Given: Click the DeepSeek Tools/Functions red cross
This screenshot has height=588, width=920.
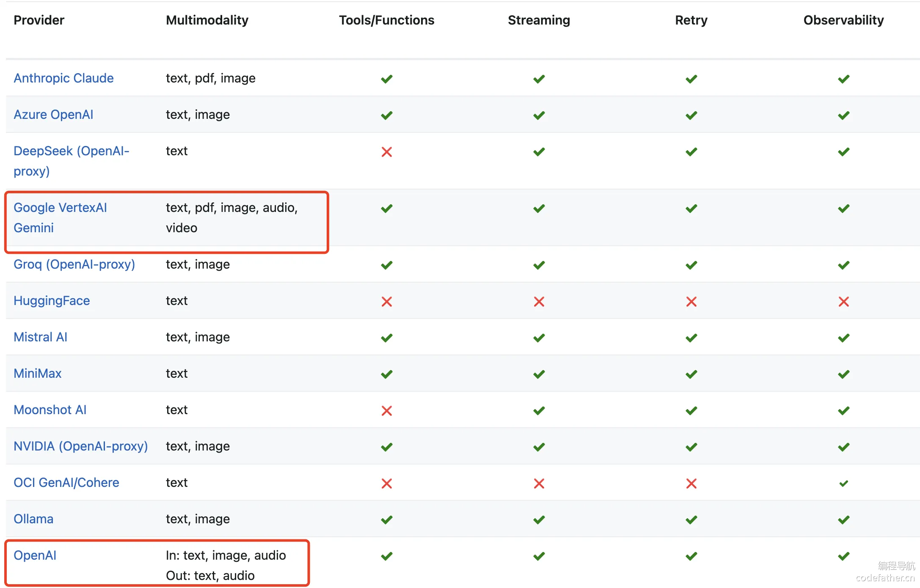Looking at the screenshot, I should pyautogui.click(x=387, y=152).
